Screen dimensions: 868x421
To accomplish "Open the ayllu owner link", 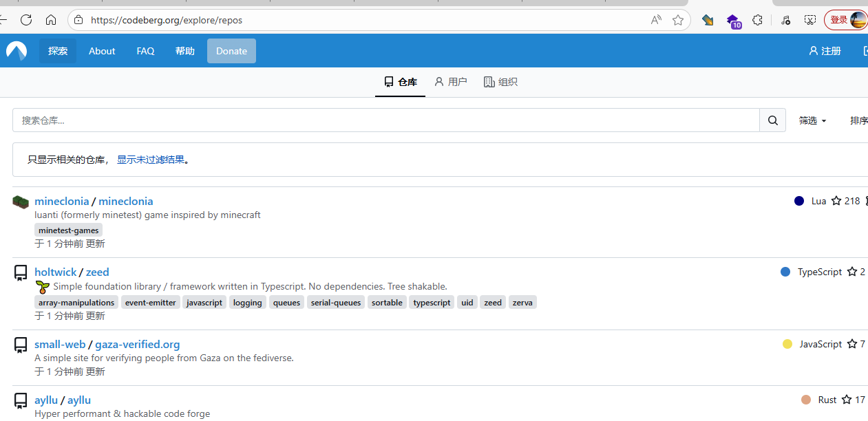I will tap(46, 400).
